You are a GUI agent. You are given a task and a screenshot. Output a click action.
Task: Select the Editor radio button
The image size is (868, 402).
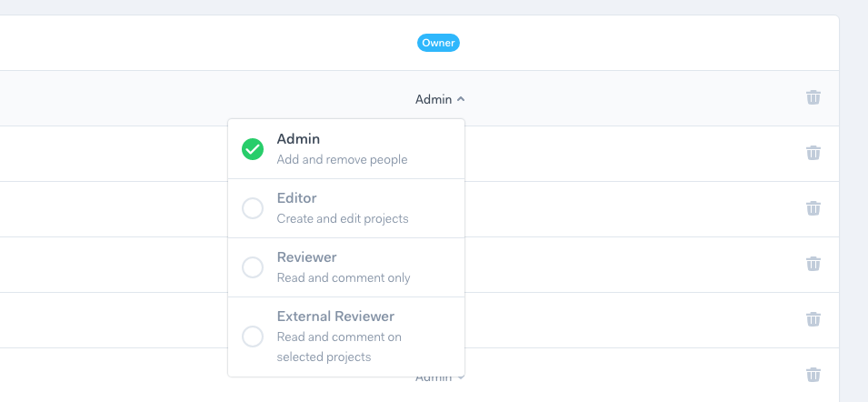pos(253,208)
